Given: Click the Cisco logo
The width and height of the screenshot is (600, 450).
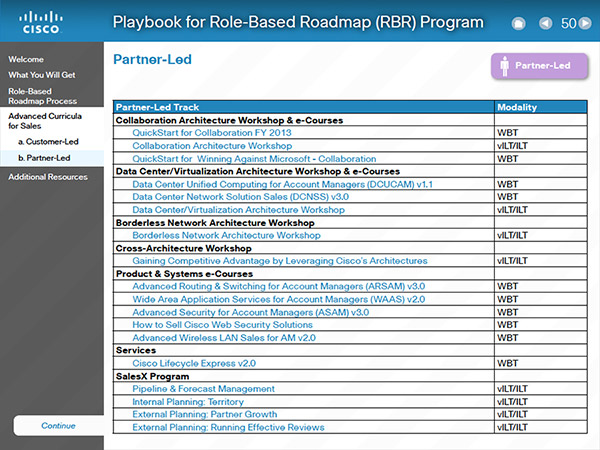Looking at the screenshot, I should [x=41, y=23].
